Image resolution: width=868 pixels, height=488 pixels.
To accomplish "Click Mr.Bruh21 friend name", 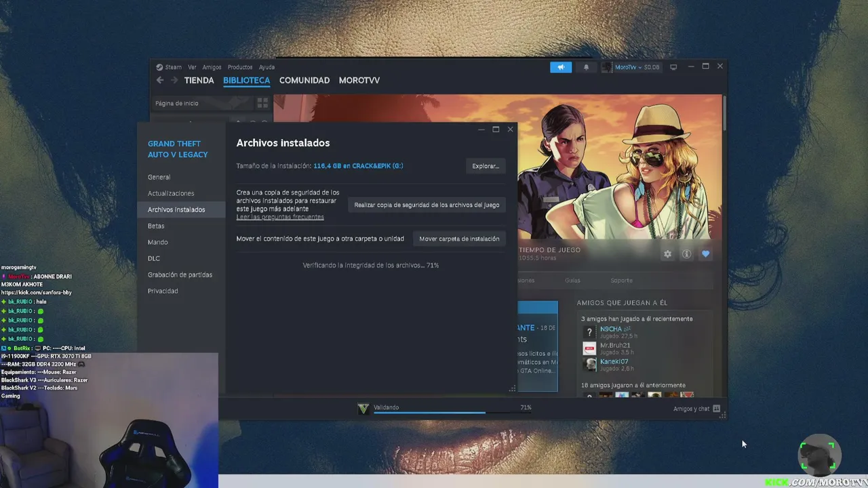I will click(615, 345).
